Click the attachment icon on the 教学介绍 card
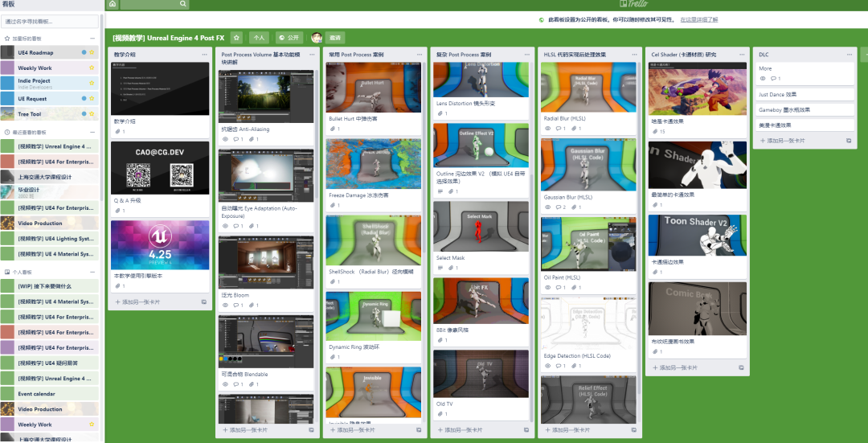Screen dimensions: 868x443 (117, 132)
